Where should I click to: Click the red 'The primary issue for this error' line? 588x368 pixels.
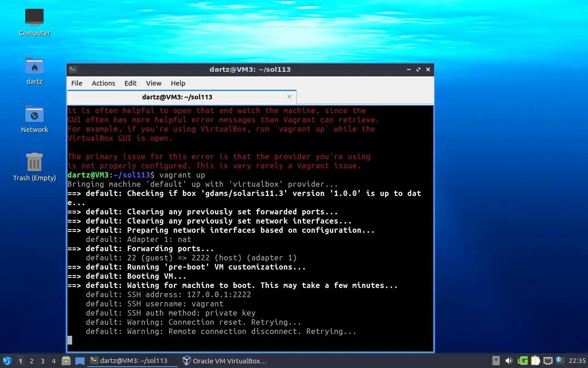point(219,156)
